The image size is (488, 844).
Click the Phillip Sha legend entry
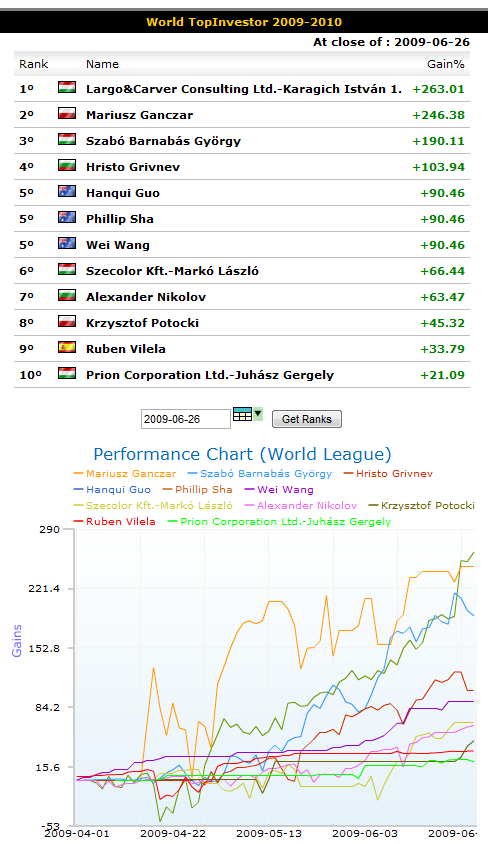pos(197,489)
